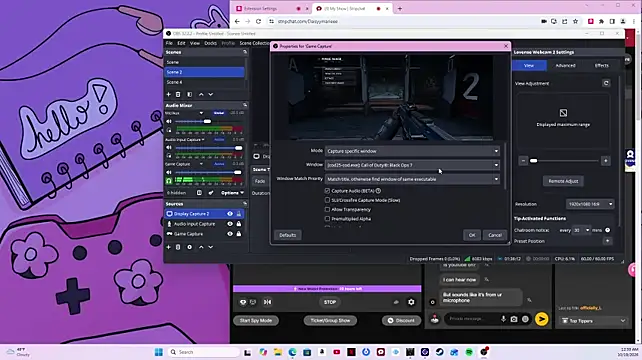Toggle Game Capture headphone monitoring icon
The width and height of the screenshot is (642, 360).
click(x=169, y=180)
